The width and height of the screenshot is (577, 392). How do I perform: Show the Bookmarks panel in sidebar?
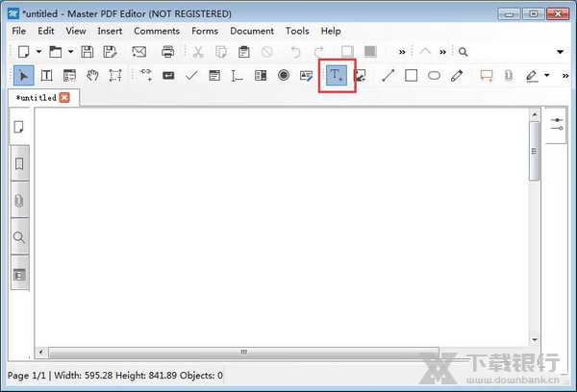click(x=19, y=164)
